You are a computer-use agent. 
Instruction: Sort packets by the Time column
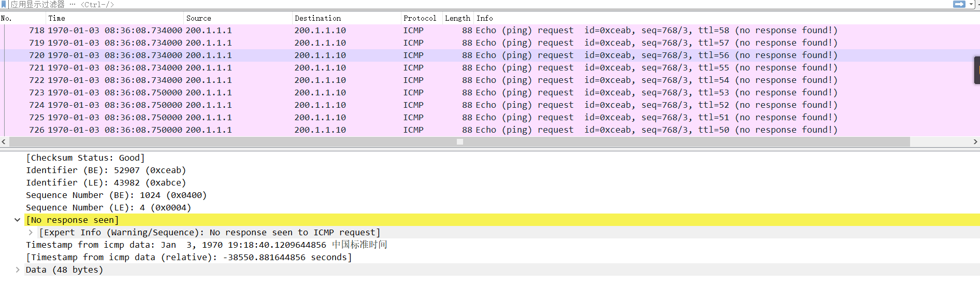click(57, 18)
